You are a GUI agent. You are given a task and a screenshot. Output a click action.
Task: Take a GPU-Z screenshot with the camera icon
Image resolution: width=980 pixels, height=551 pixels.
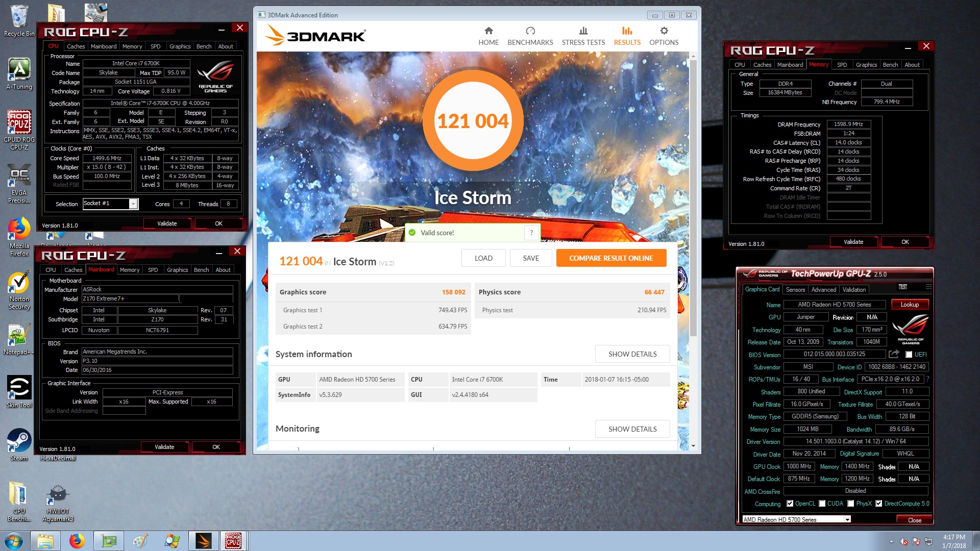[x=902, y=287]
